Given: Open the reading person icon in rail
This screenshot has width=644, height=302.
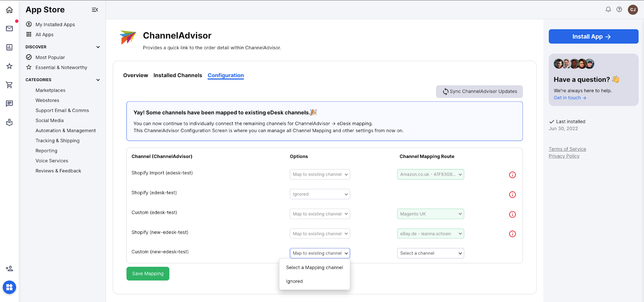Looking at the screenshot, I should click(x=9, y=122).
